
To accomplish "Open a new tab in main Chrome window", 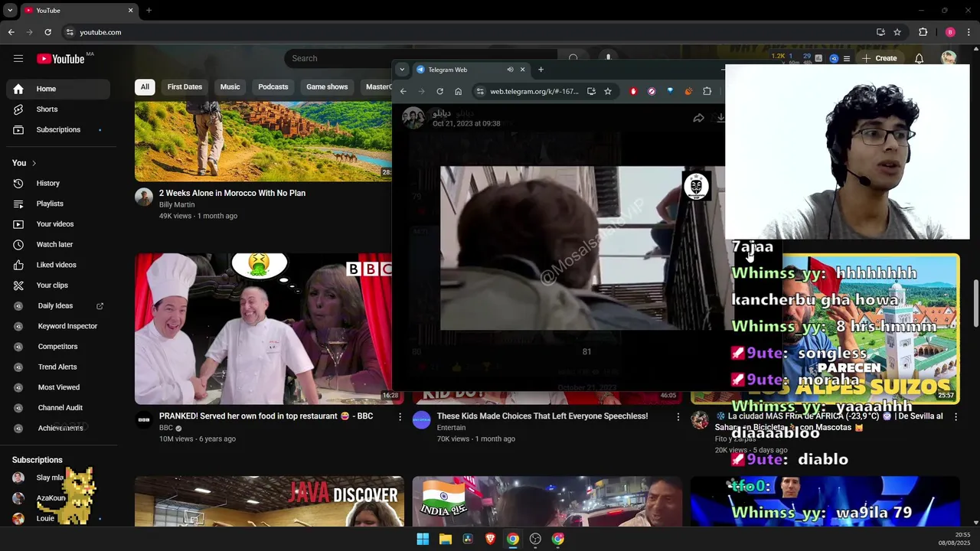I will pyautogui.click(x=149, y=11).
